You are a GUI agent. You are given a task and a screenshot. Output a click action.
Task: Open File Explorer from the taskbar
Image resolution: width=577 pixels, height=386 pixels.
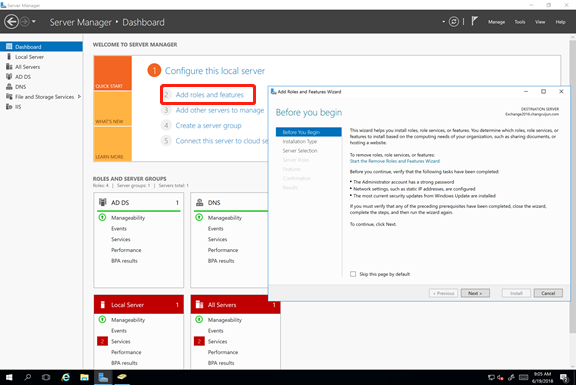(84, 378)
